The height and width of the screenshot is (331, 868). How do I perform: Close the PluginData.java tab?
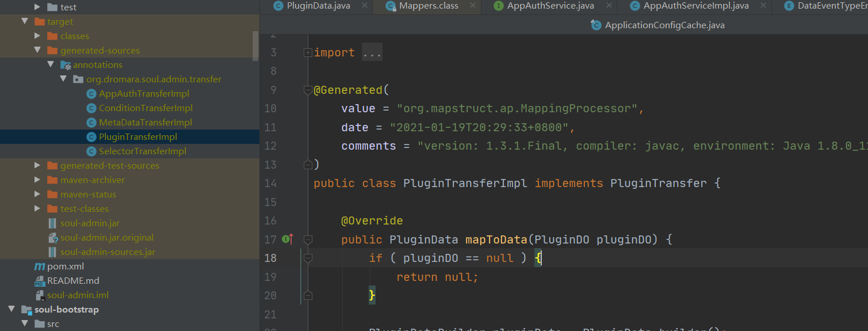(x=364, y=6)
